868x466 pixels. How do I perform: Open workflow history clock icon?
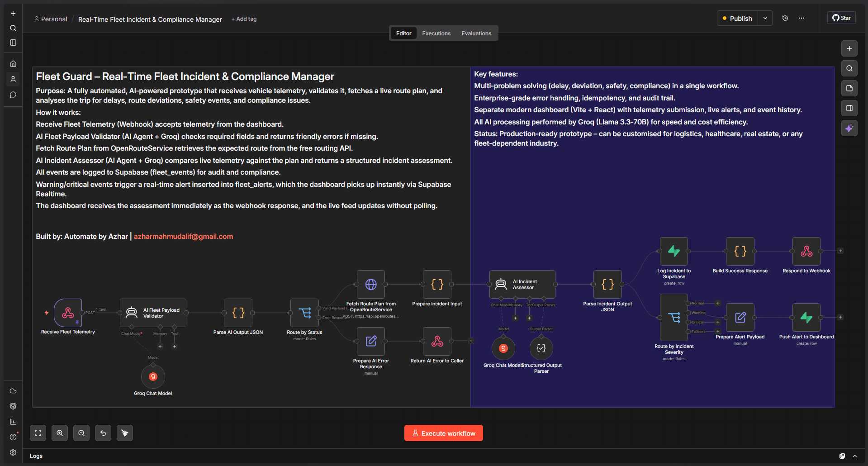pyautogui.click(x=785, y=18)
